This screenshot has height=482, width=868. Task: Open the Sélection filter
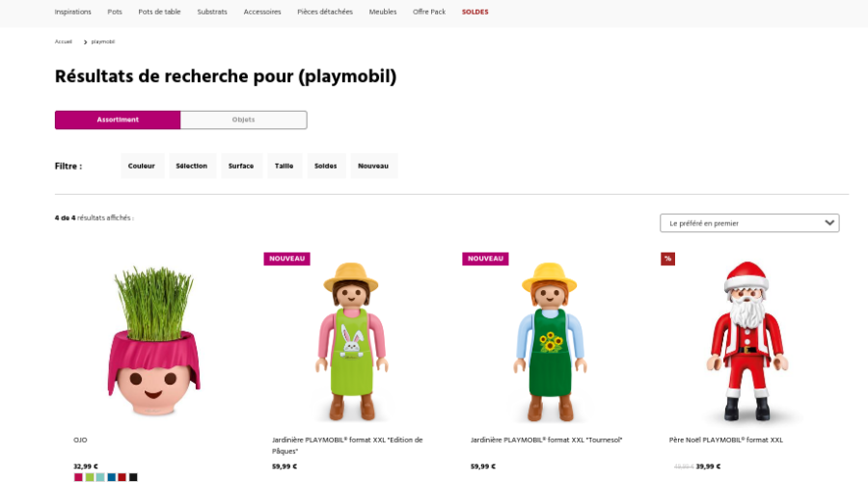tap(192, 166)
